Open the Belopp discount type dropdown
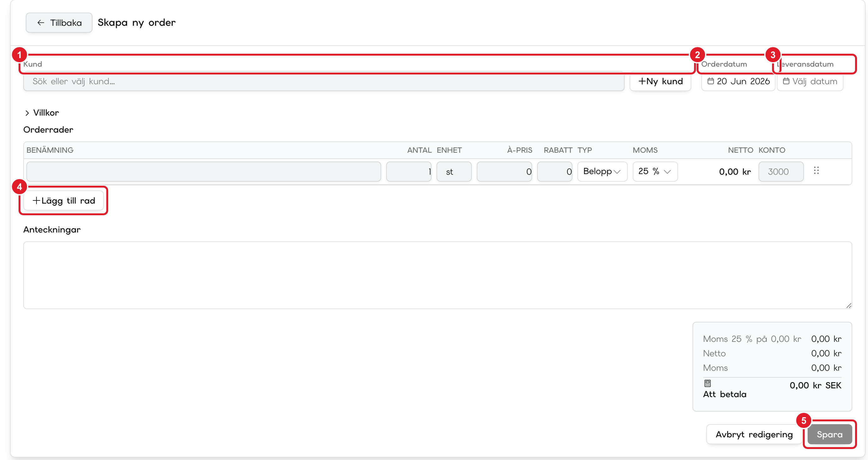 602,172
